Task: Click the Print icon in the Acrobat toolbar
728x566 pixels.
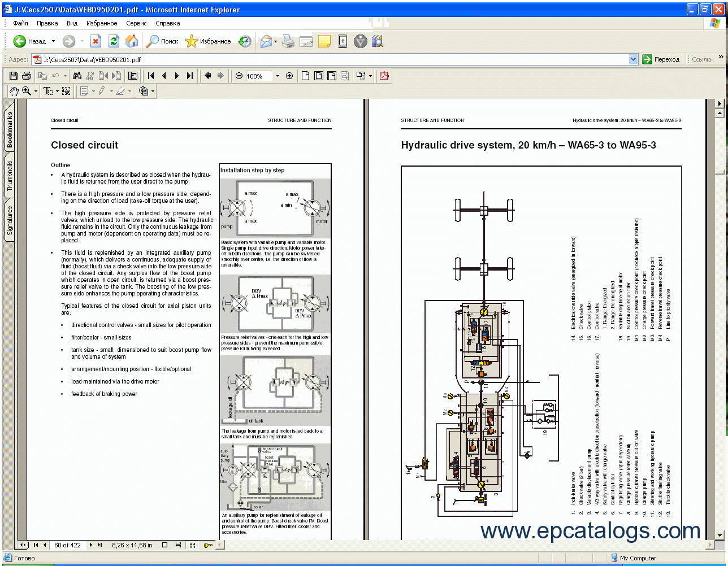Action: tap(26, 76)
